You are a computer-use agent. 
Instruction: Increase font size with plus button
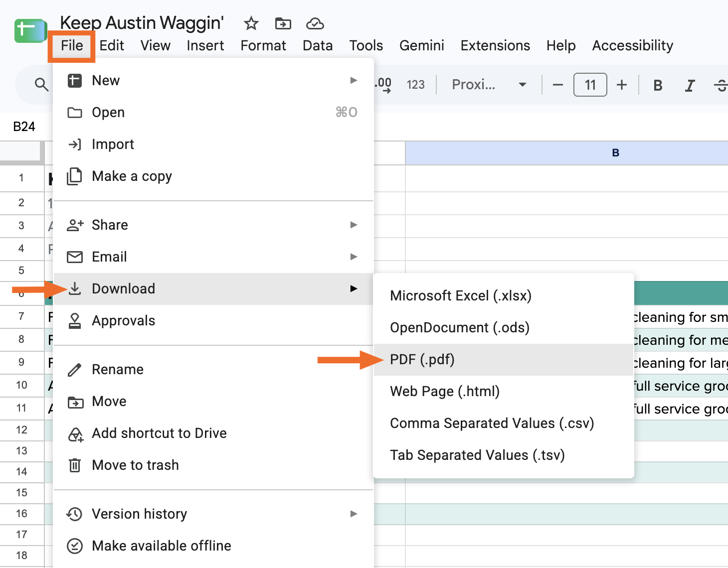pos(622,85)
